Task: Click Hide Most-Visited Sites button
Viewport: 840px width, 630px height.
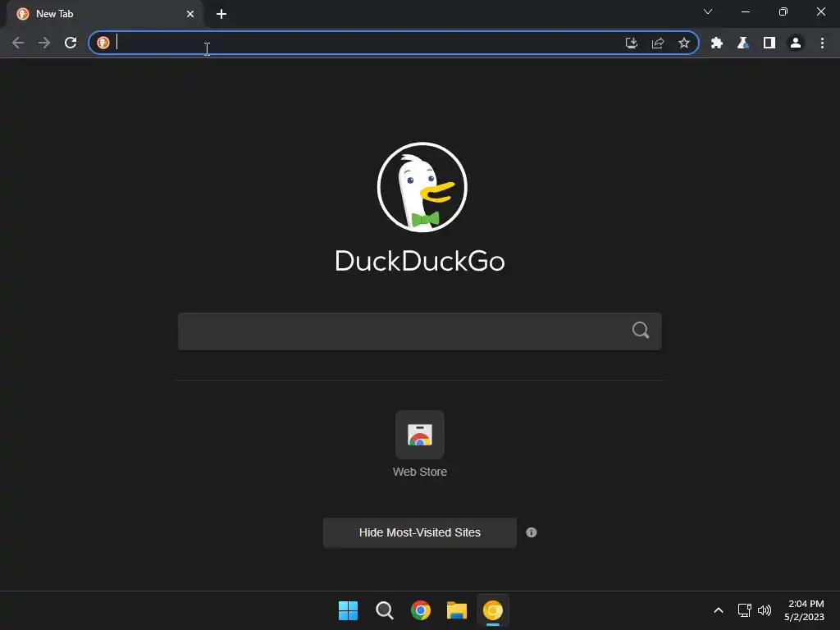Action: pyautogui.click(x=420, y=532)
